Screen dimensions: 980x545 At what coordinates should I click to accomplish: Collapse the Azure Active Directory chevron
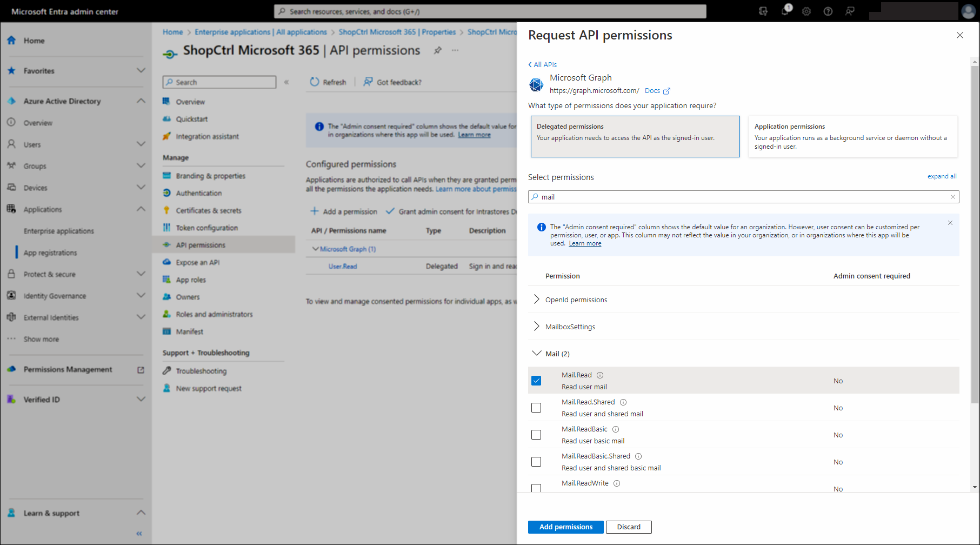pos(141,101)
